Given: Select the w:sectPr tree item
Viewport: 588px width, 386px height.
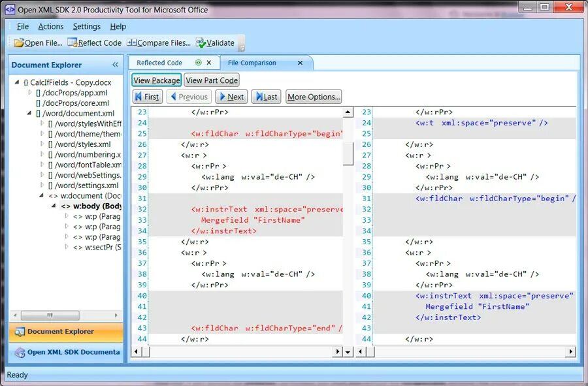Looking at the screenshot, I should point(103,248).
